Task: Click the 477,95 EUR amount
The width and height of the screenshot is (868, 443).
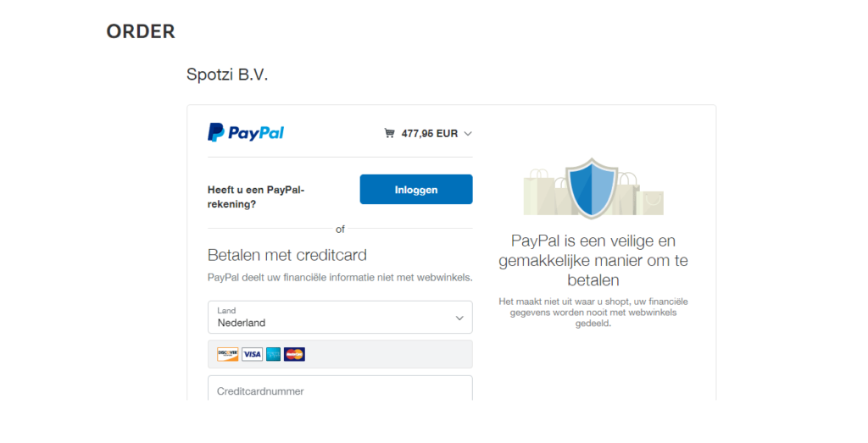Action: click(x=430, y=133)
